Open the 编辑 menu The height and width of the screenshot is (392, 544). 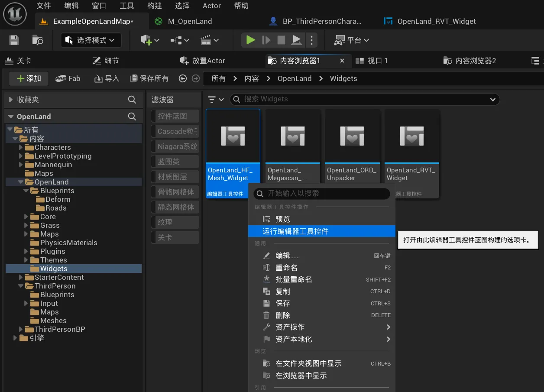click(x=71, y=6)
